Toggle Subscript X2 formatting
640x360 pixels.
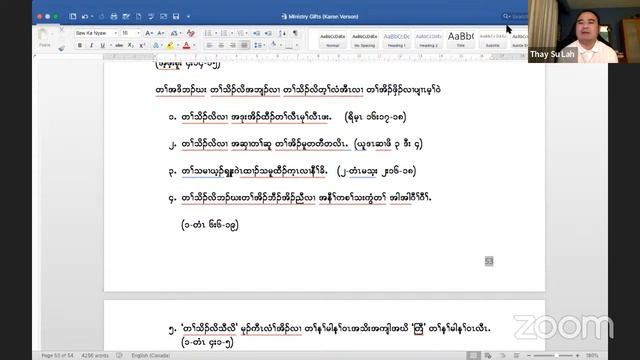coord(131,45)
